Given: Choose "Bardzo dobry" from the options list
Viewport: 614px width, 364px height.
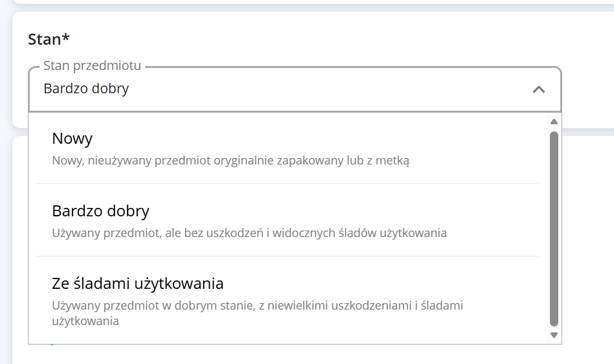Looking at the screenshot, I should (x=100, y=211).
